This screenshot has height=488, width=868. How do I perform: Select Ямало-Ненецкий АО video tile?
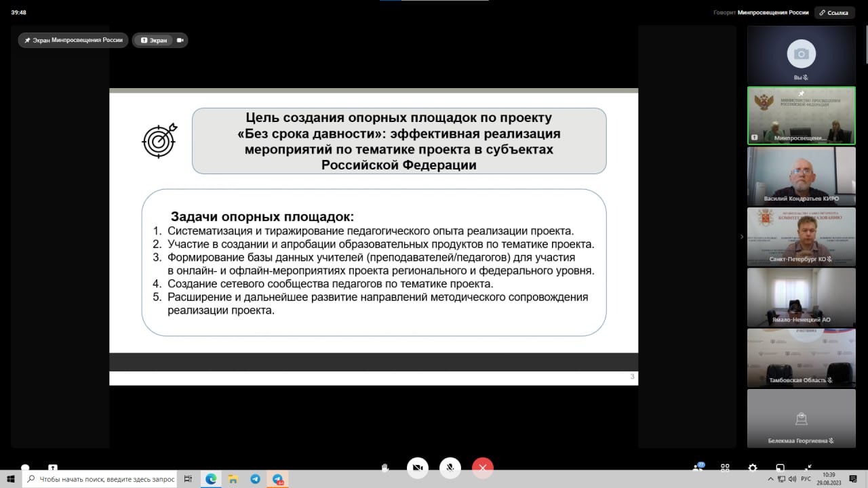pos(801,297)
